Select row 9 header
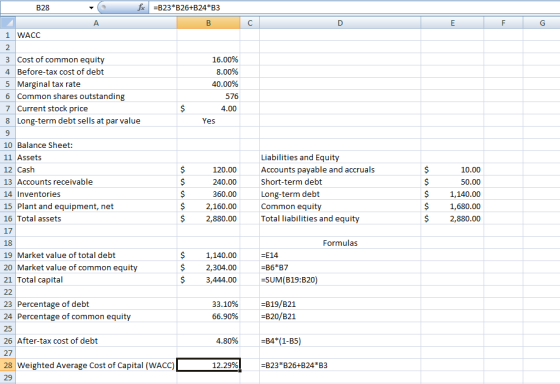The height and width of the screenshot is (384, 560). [x=8, y=133]
